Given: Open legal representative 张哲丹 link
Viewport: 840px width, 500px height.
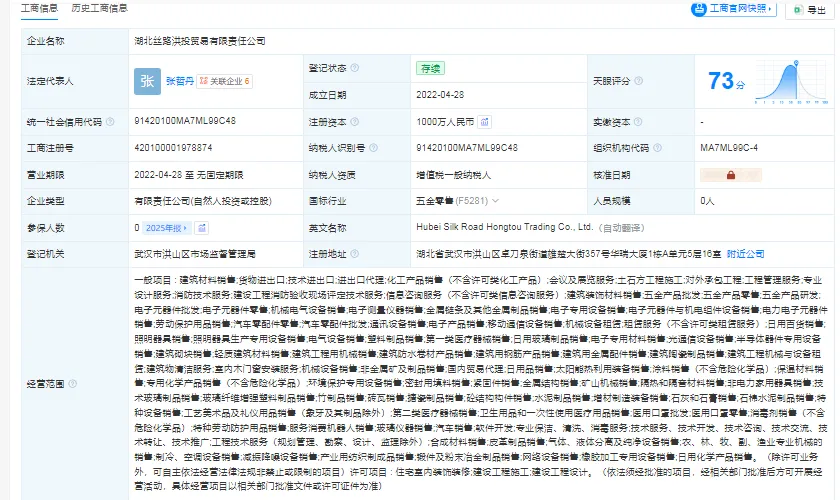Looking at the screenshot, I should 179,81.
